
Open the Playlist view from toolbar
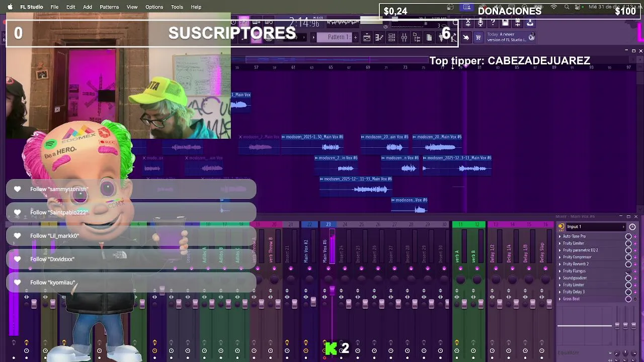[367, 37]
